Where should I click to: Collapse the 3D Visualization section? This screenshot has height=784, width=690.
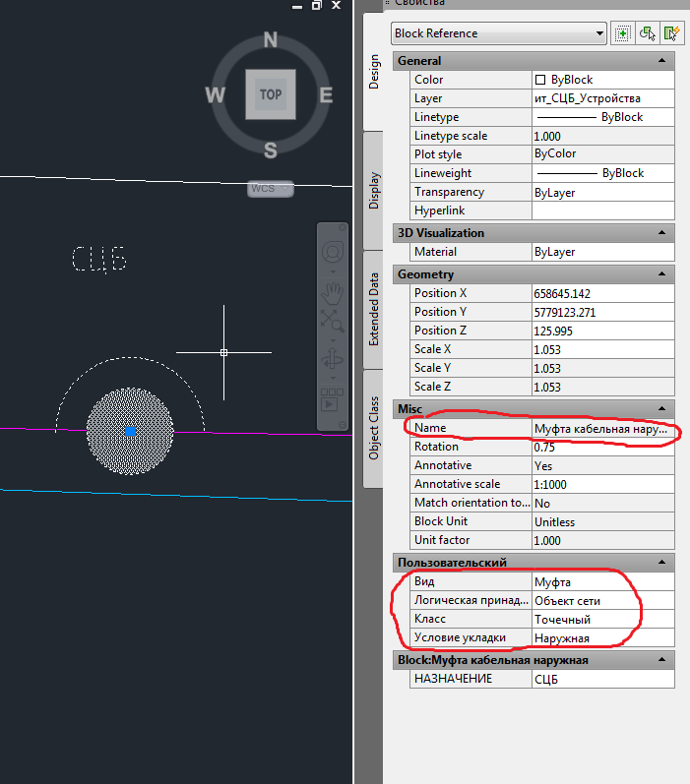pos(662,232)
